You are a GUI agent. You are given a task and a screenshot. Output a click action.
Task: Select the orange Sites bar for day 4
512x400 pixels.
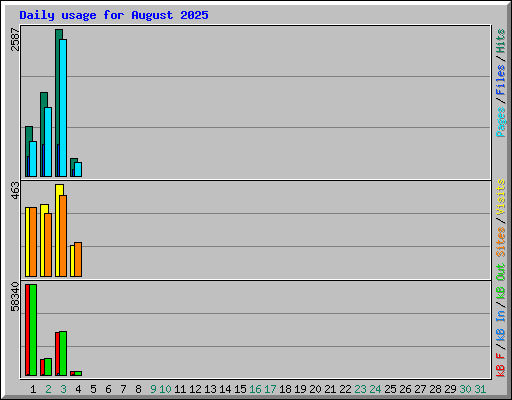coord(78,259)
